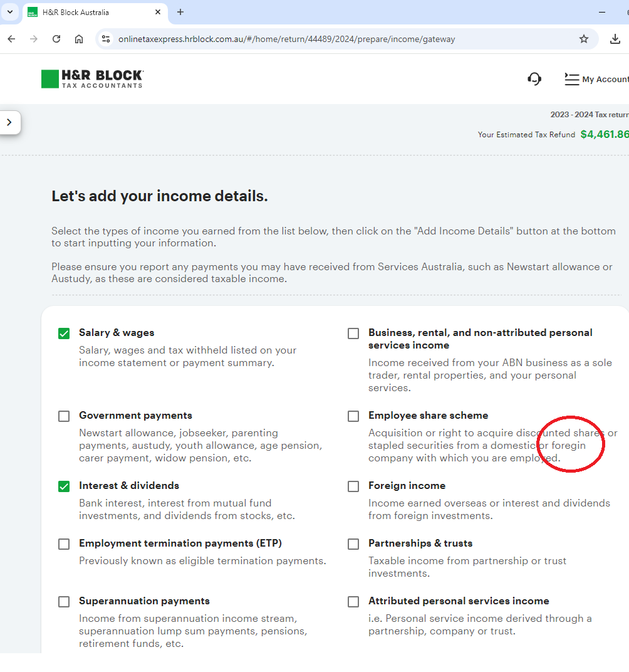Click the Employee share scheme heading
629x672 pixels.
pyautogui.click(x=428, y=415)
